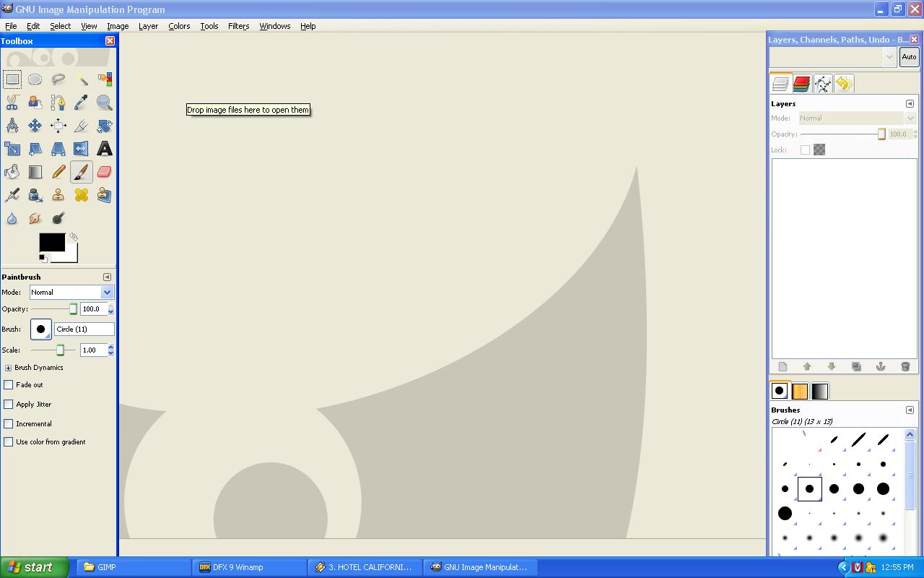This screenshot has width=924, height=578.
Task: Switch to the Patterns tab
Action: (800, 392)
